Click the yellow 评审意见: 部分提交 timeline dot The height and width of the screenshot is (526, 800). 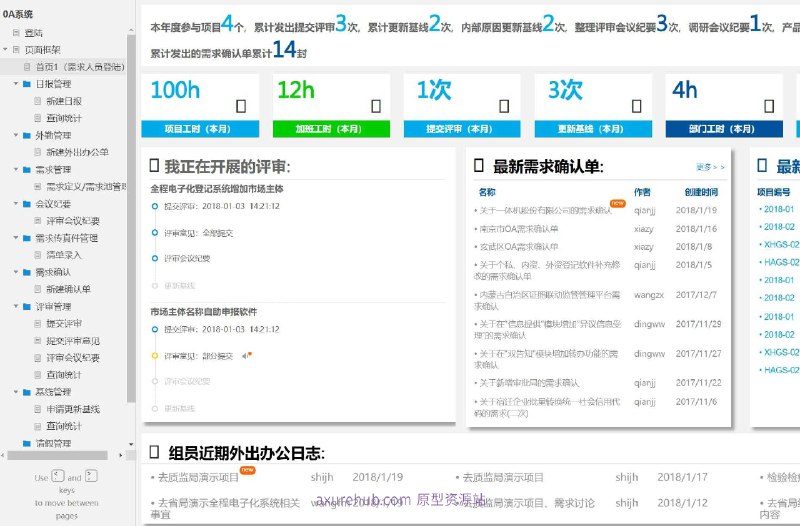[x=155, y=355]
